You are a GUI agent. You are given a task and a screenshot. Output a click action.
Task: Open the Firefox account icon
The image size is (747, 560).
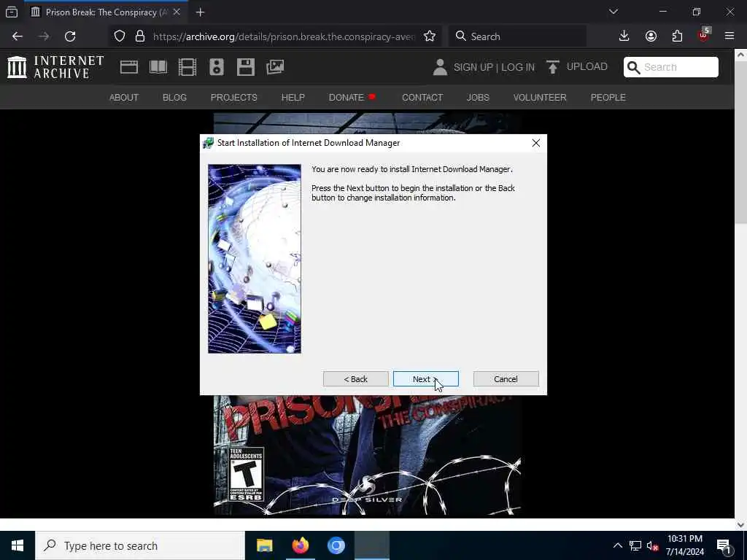[651, 36]
